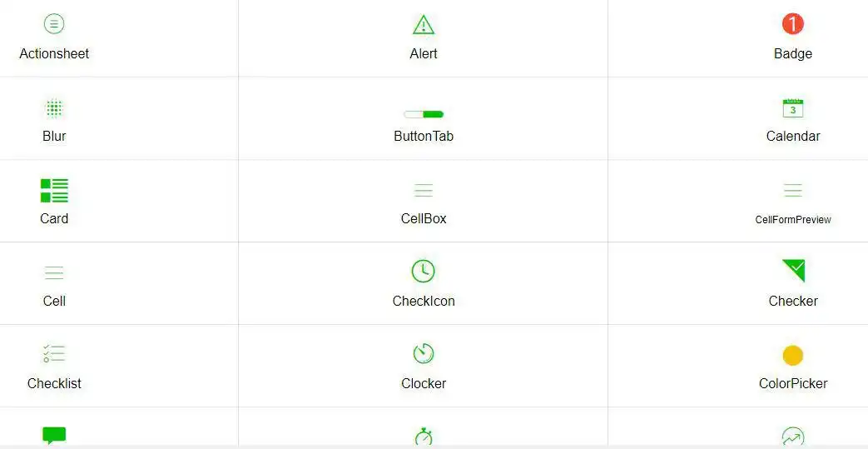
Task: Click the ButtonTab pill-shaped icon
Action: (424, 114)
